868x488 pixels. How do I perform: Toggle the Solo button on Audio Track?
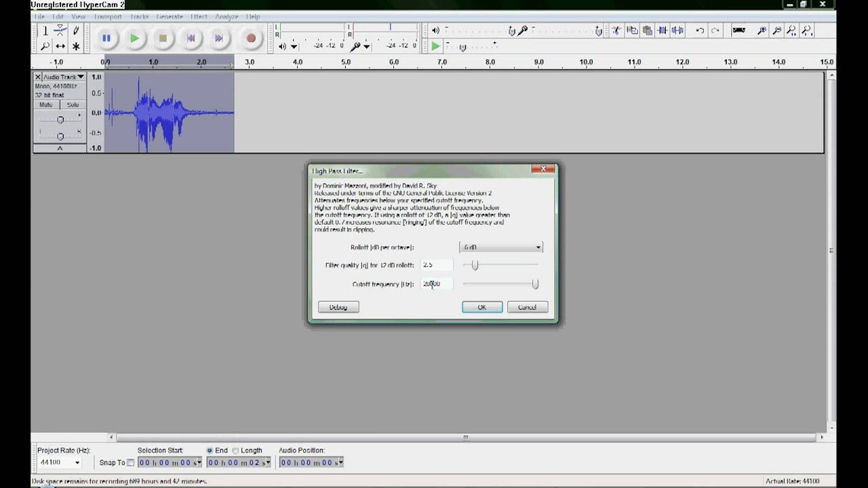click(x=73, y=105)
